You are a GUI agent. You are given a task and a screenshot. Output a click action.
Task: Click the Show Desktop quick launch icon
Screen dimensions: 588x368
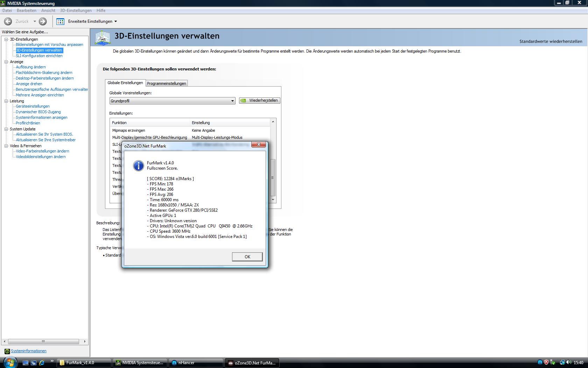click(25, 363)
